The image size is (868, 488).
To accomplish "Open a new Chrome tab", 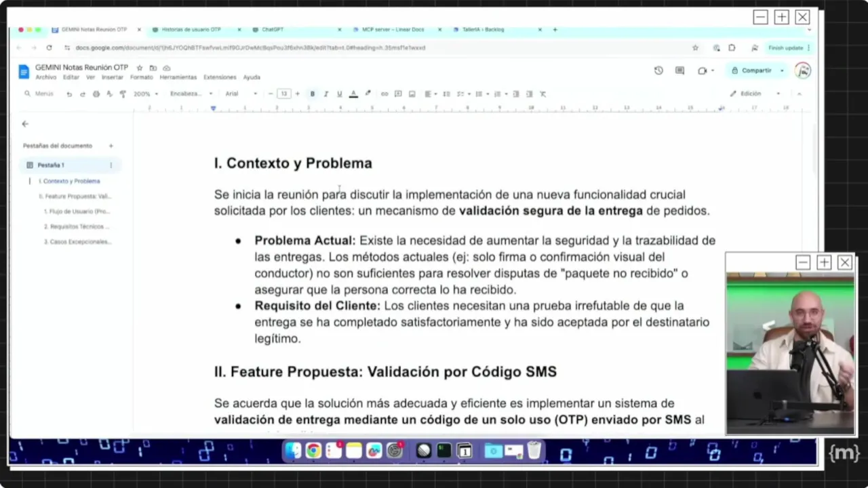I will coord(555,30).
